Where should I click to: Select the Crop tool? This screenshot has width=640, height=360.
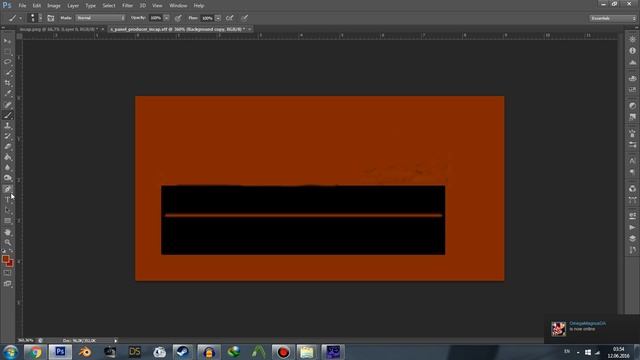point(7,83)
